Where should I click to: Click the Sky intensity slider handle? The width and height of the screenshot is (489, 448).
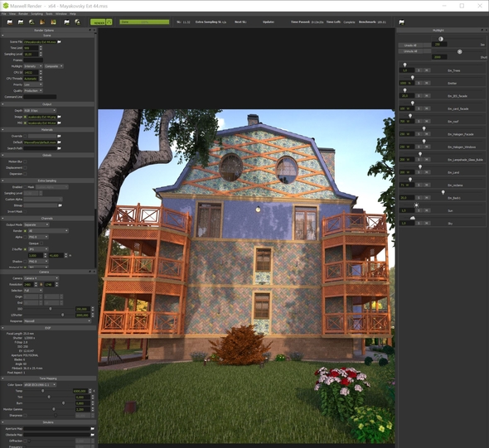[412, 218]
